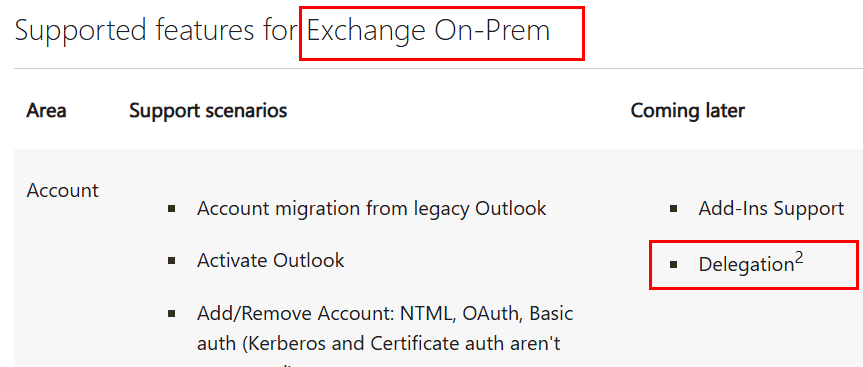863x367 pixels.
Task: Open footnote 2 superscript beside Delegation
Action: (x=799, y=258)
